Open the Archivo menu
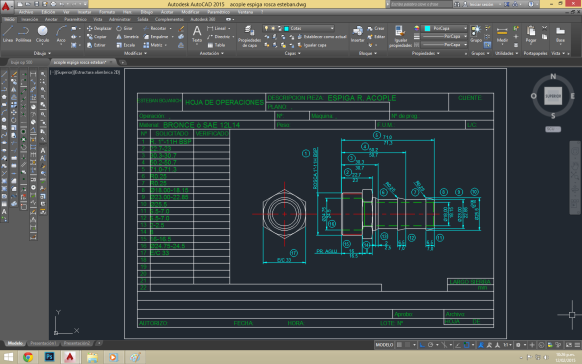Viewport: 582px width, 364px height. pyautogui.click(x=26, y=12)
